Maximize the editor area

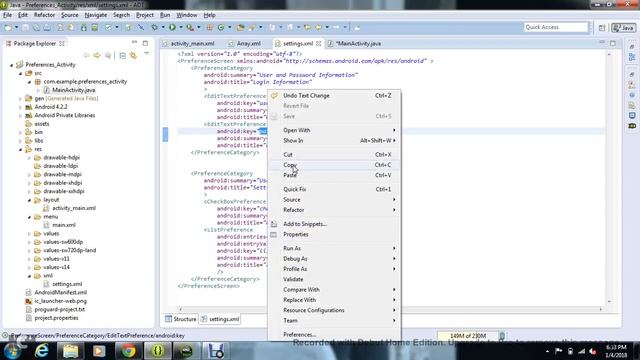[x=613, y=43]
